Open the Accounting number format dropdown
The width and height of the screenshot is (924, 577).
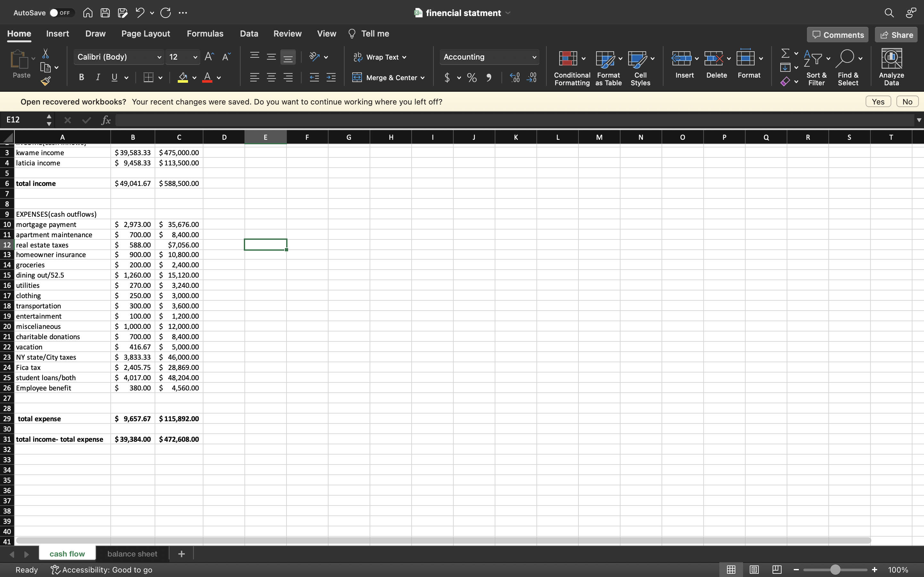(x=534, y=57)
